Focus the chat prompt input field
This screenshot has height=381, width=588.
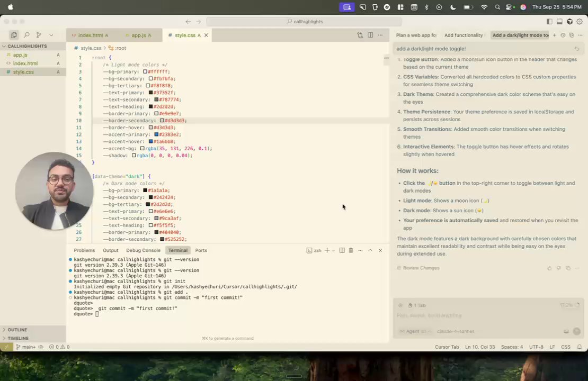pyautogui.click(x=487, y=315)
